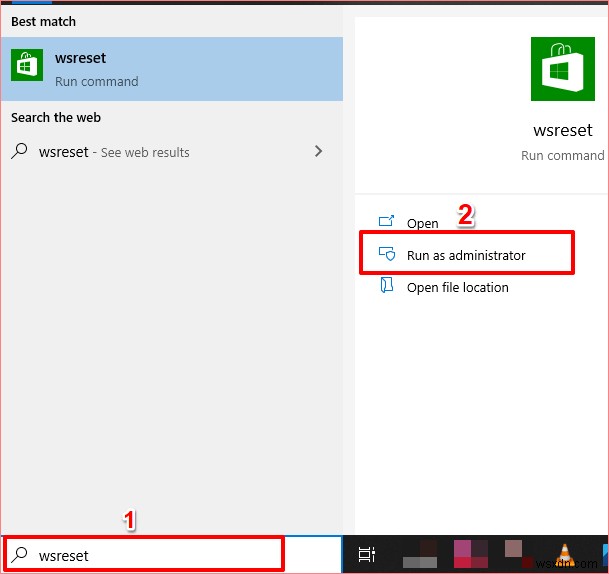This screenshot has width=609, height=574.
Task: Launch VLC media player from the taskbar
Action: click(x=564, y=554)
